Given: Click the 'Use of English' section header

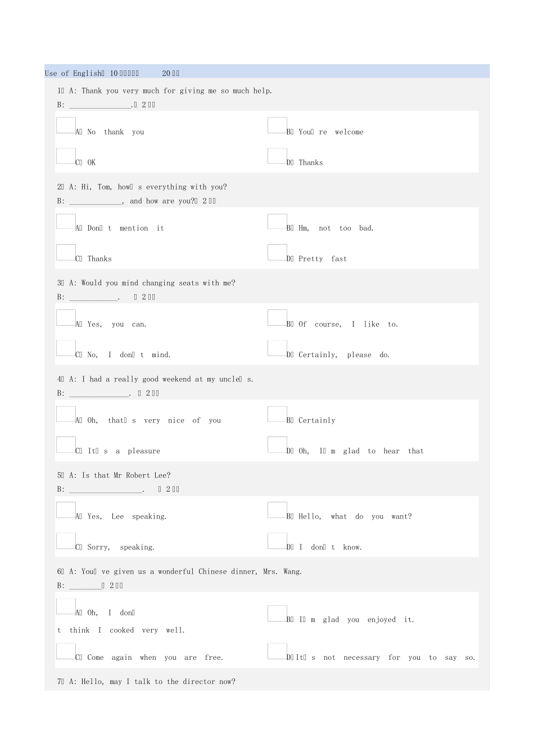Looking at the screenshot, I should click(74, 73).
